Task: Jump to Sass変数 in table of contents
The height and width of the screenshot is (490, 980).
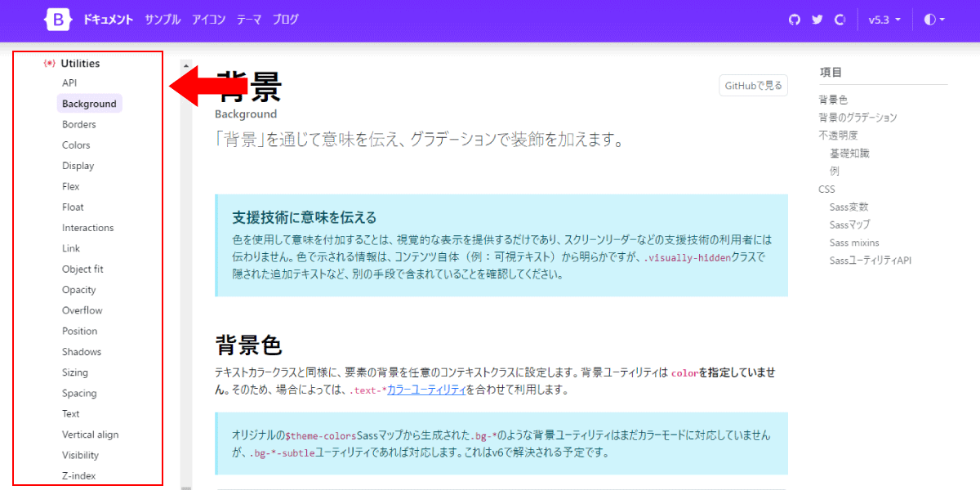Action: (849, 207)
